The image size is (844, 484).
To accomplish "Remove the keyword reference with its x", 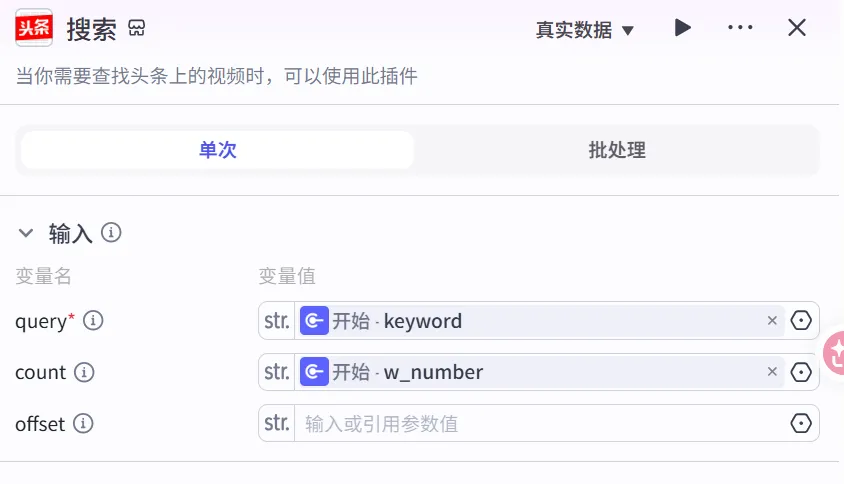I will tap(772, 321).
